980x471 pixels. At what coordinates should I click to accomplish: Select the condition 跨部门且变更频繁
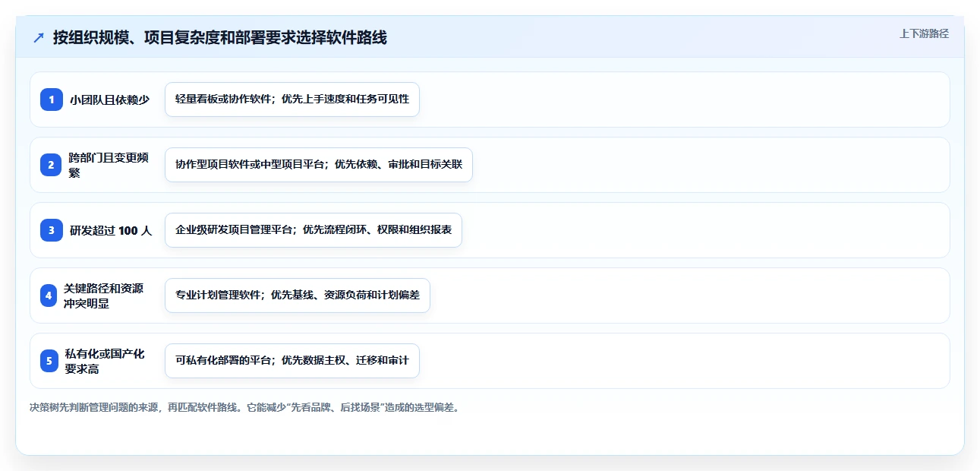coord(109,165)
